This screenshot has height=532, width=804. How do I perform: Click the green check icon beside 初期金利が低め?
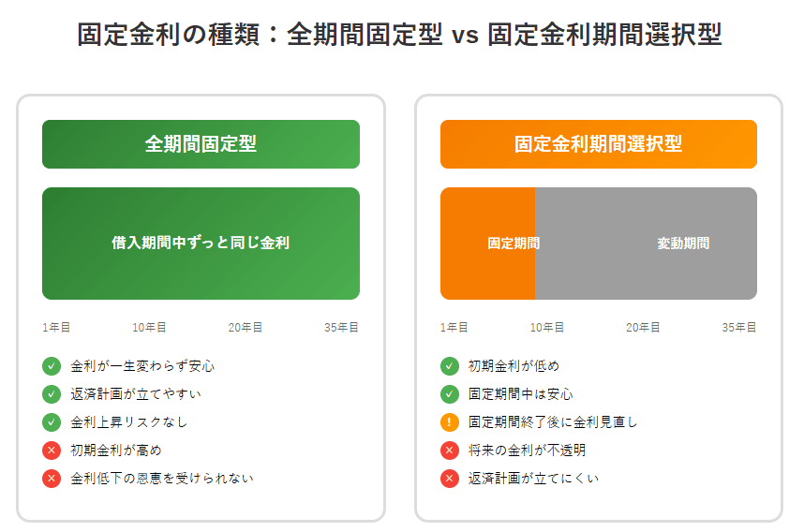[x=450, y=366]
